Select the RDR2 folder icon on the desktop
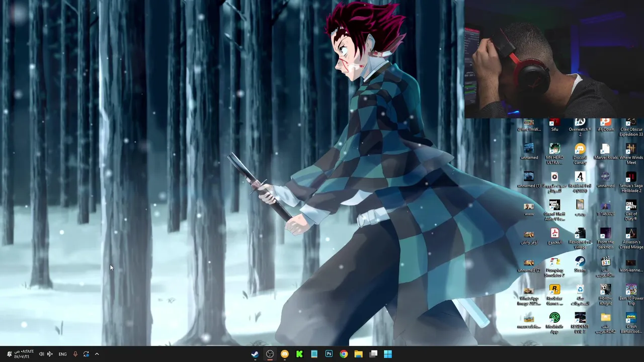This screenshot has height=362, width=644. tap(606, 322)
